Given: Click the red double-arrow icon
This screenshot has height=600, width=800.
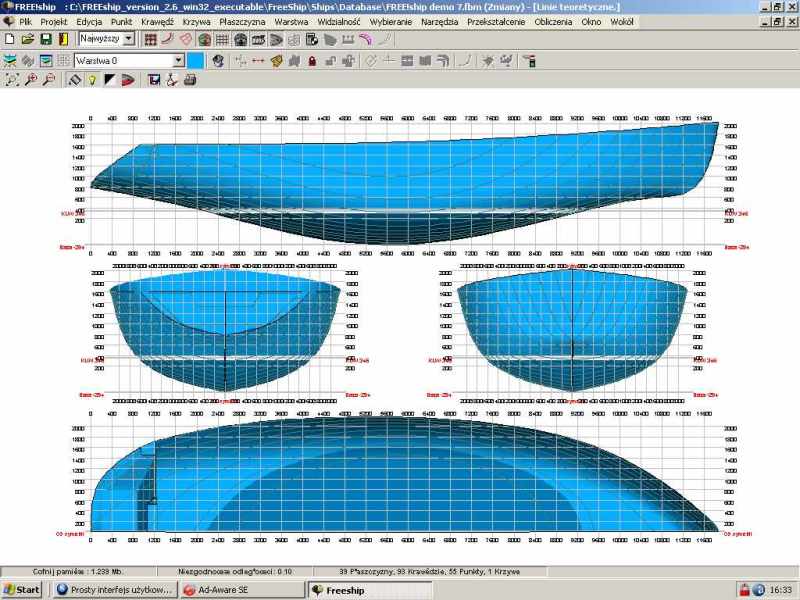Looking at the screenshot, I should [x=257, y=60].
